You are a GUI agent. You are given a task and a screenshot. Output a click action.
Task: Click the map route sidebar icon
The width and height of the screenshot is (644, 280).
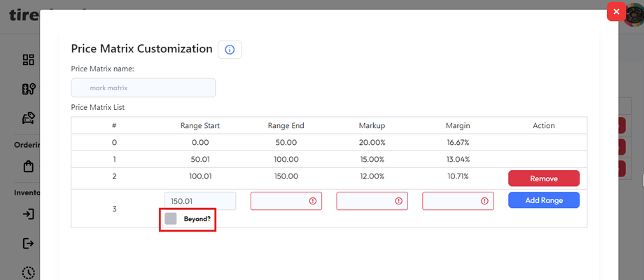coord(28,89)
